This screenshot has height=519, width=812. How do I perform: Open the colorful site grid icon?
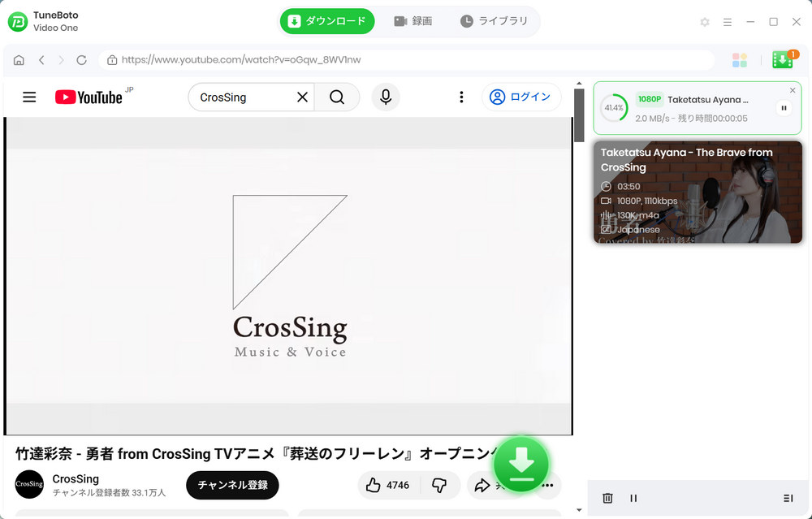[740, 60]
